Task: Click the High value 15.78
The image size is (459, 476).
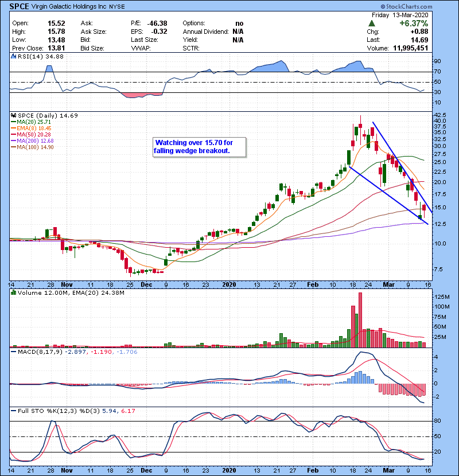Action: 56,32
